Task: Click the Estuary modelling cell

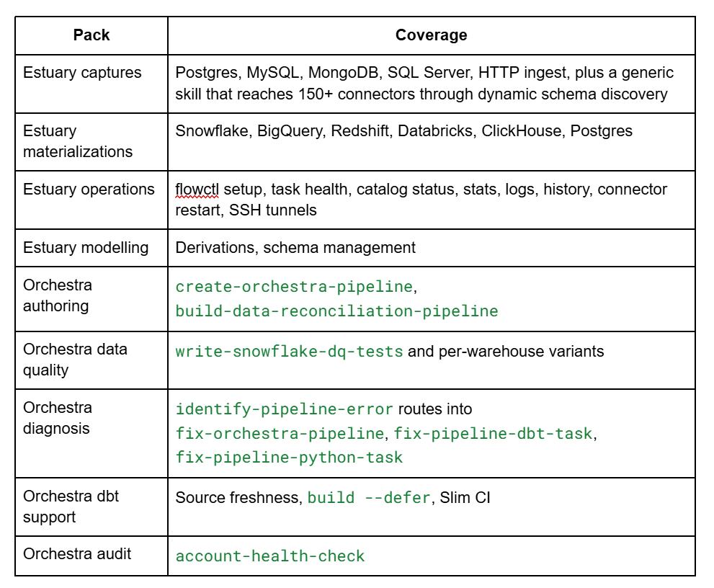Action: point(92,248)
